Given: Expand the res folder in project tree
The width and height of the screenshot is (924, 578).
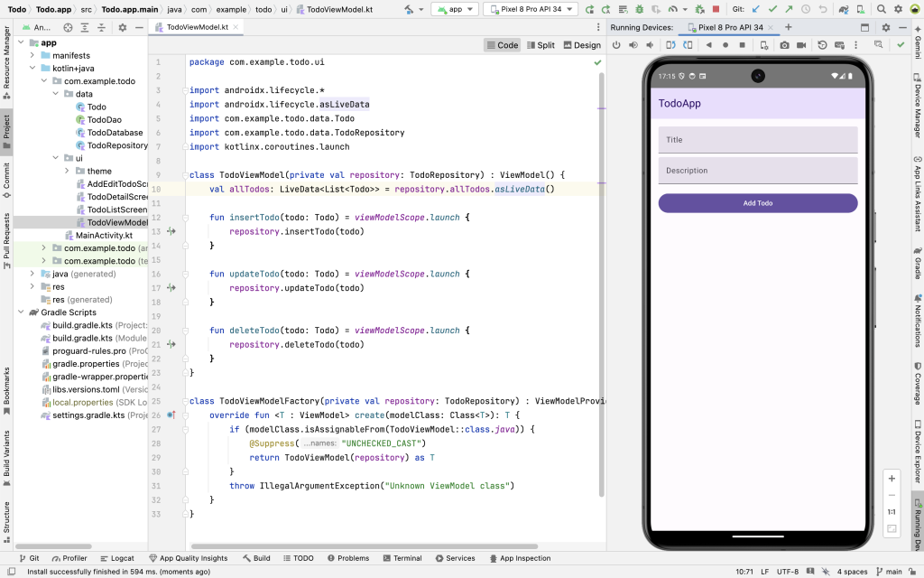Looking at the screenshot, I should coord(33,286).
